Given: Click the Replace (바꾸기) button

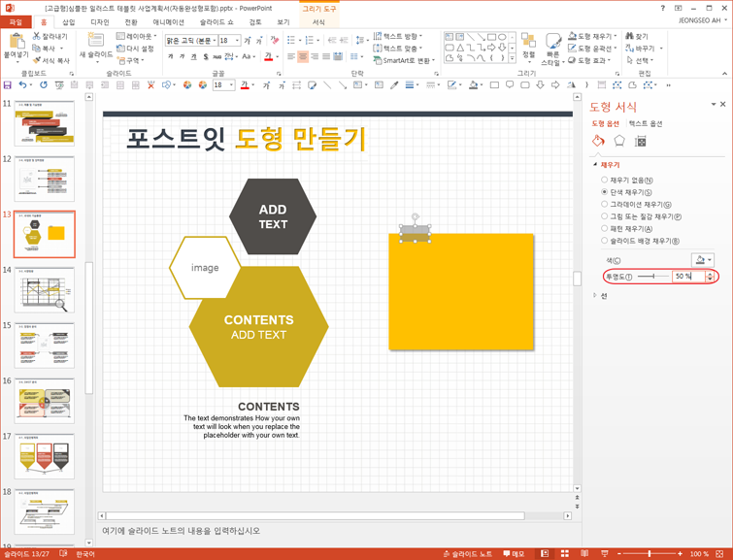Looking at the screenshot, I should [644, 49].
